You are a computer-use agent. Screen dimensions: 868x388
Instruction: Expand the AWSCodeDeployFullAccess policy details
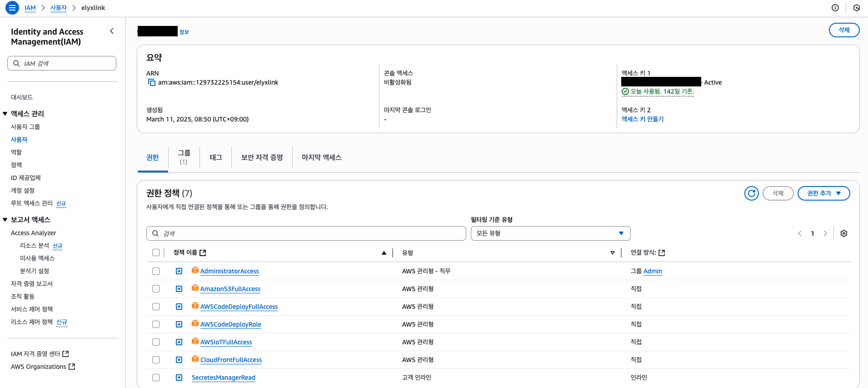coord(179,307)
